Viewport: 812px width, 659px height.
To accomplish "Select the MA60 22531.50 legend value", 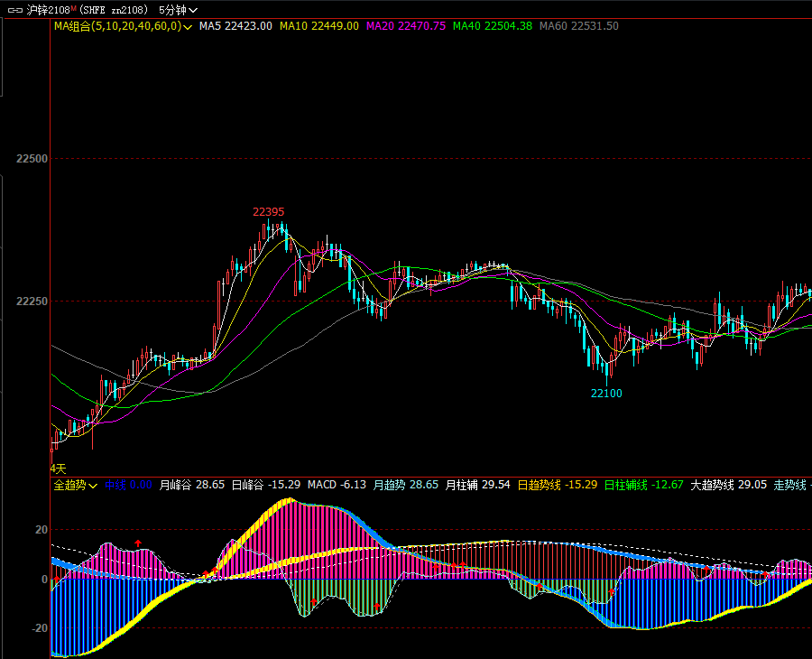I will click(x=579, y=26).
